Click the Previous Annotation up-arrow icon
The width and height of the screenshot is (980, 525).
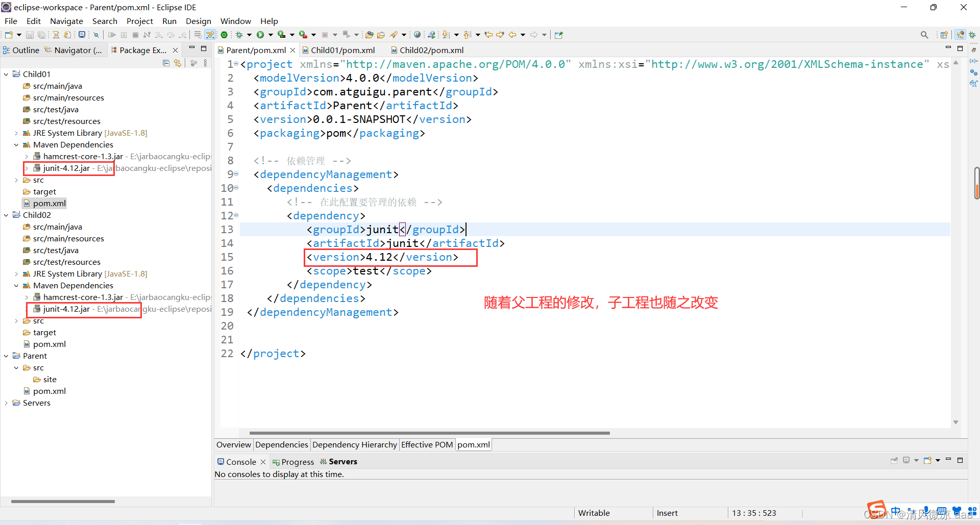coord(468,35)
